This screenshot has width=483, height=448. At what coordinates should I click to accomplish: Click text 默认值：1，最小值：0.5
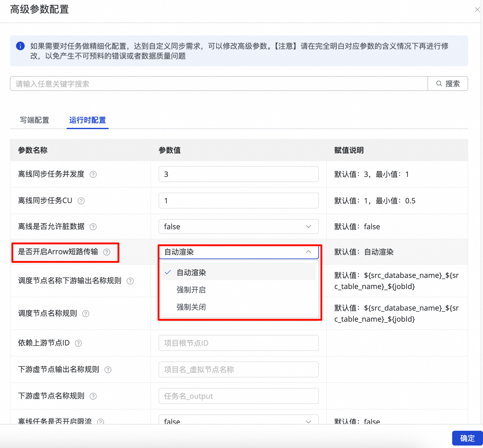tap(375, 201)
